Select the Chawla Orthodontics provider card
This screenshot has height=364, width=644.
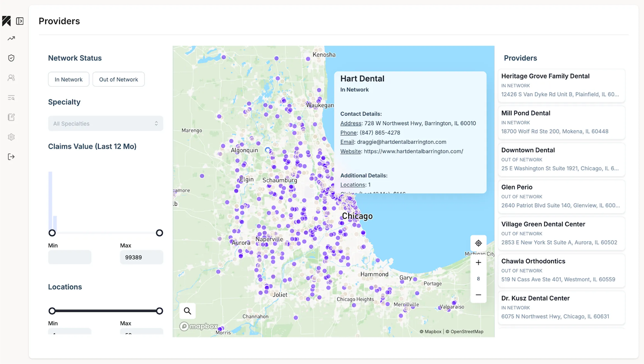[x=561, y=270]
